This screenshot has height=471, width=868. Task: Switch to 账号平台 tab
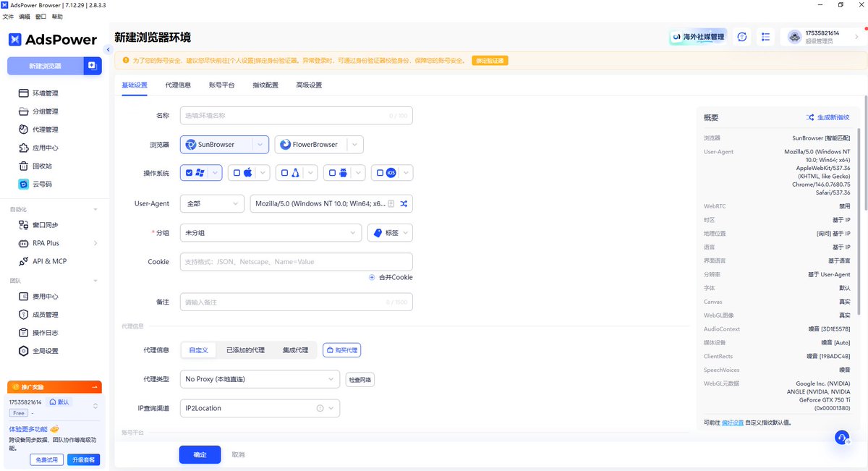[x=222, y=85]
